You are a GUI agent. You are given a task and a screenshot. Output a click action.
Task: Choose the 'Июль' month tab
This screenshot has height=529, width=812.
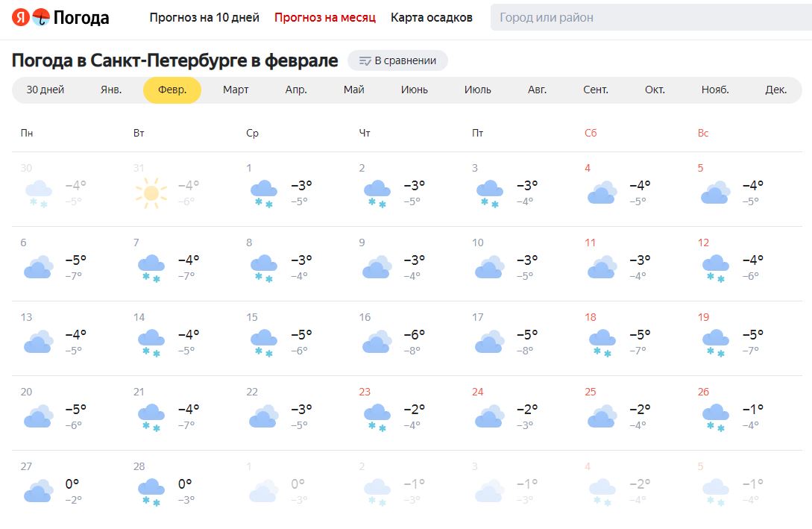coord(478,90)
